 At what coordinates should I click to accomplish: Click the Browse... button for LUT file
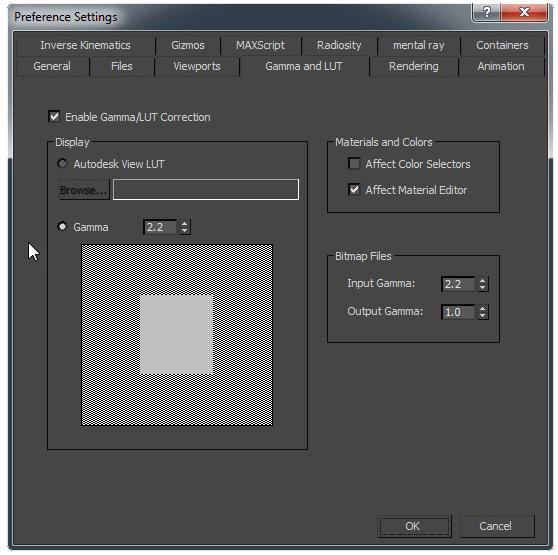click(84, 190)
